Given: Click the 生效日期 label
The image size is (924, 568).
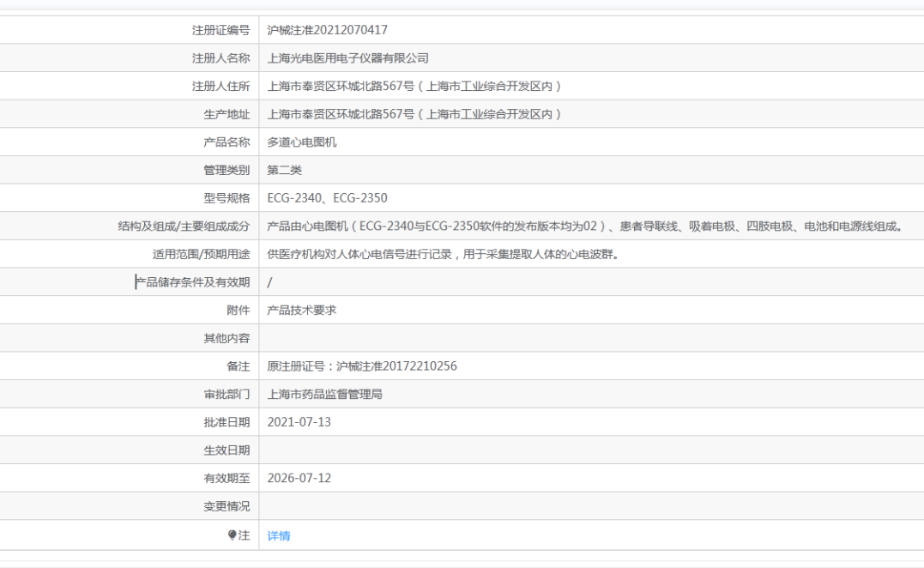Looking at the screenshot, I should [226, 450].
